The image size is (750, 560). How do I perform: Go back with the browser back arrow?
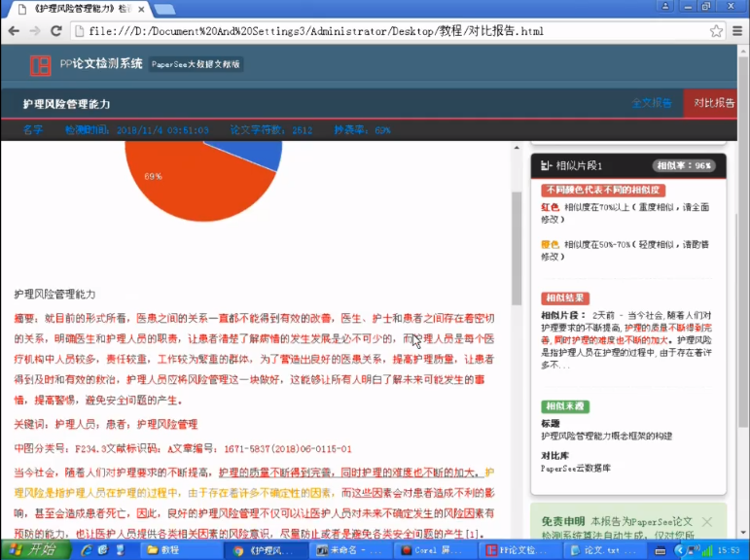14,31
